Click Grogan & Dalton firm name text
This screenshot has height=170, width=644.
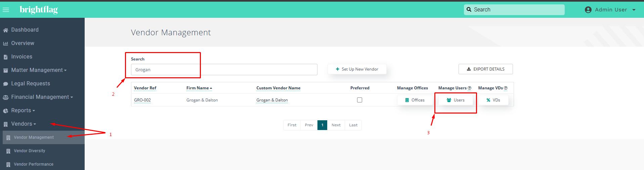tap(202, 100)
